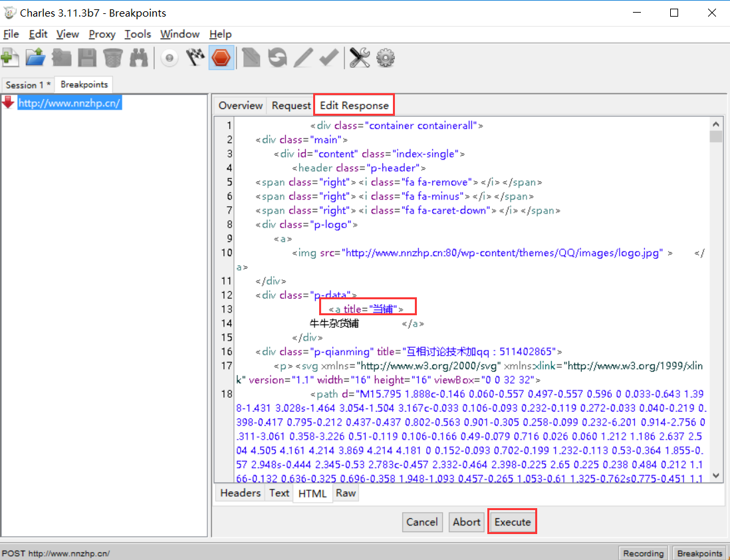Show the HTML view tab
This screenshot has height=560, width=730.
tap(312, 493)
